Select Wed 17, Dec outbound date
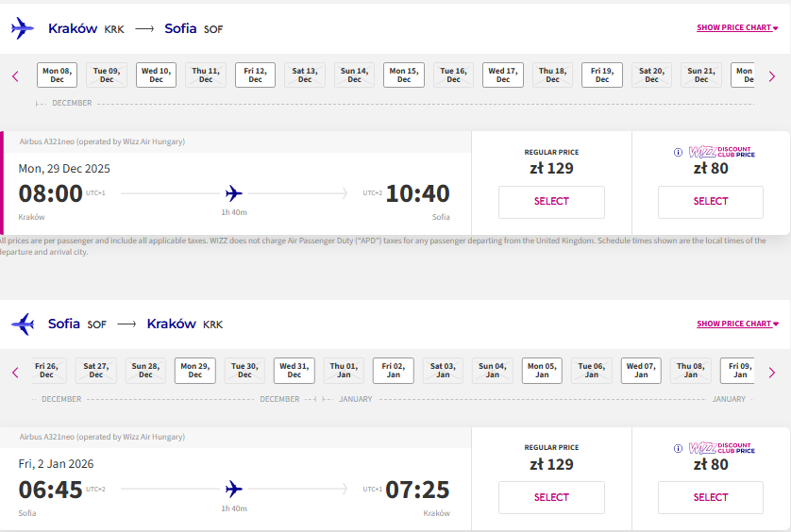 (503, 75)
